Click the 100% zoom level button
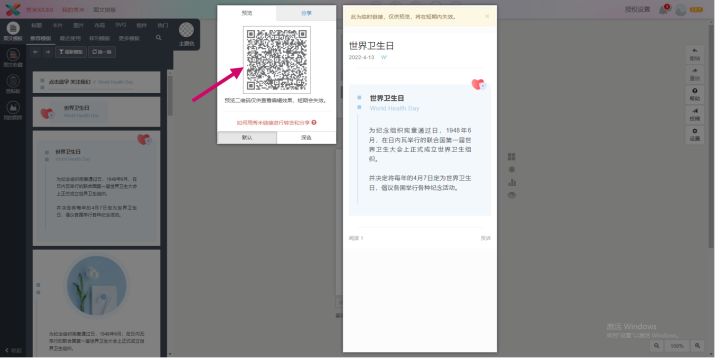Image resolution: width=720 pixels, height=360 pixels. tap(676, 346)
